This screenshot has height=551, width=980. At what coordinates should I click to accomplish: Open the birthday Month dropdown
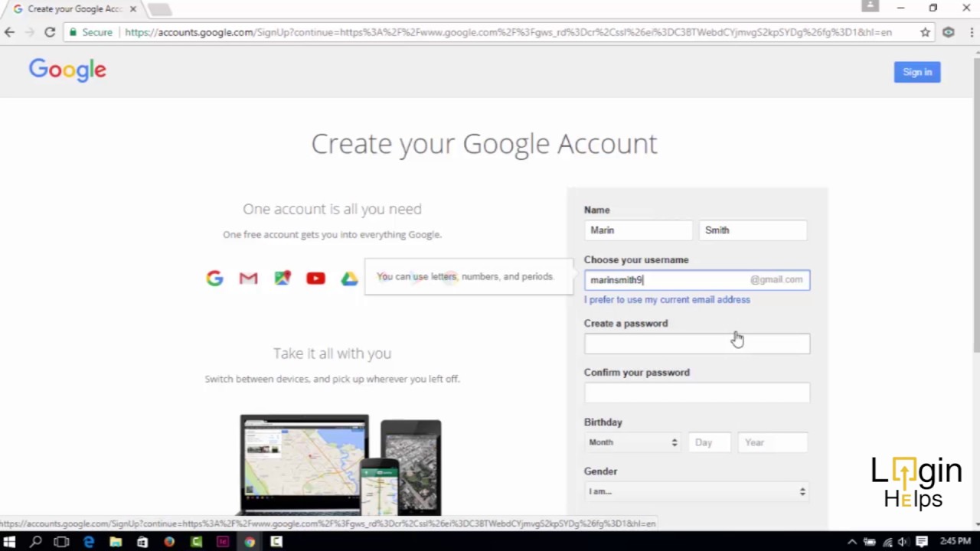tap(633, 442)
